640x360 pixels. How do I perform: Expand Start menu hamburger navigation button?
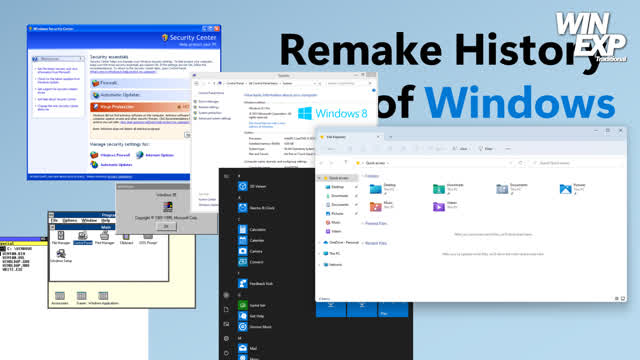(227, 176)
